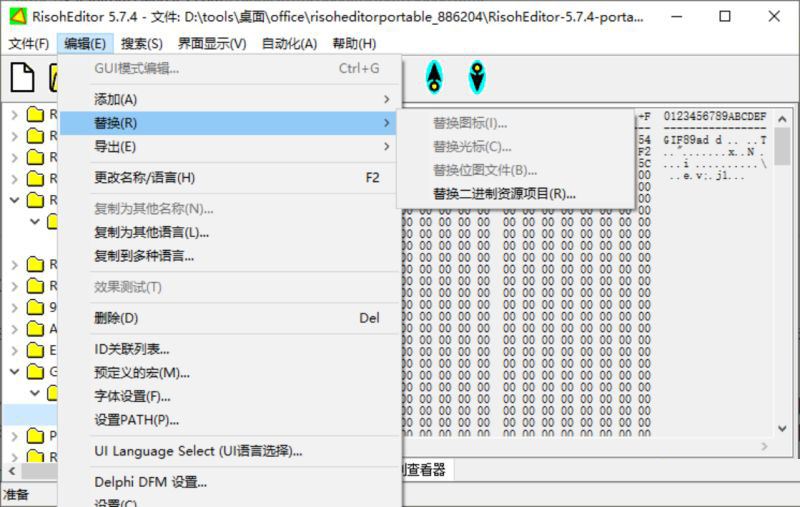Select the folder icon labeled P
This screenshot has height=507, width=800.
pyautogui.click(x=35, y=436)
